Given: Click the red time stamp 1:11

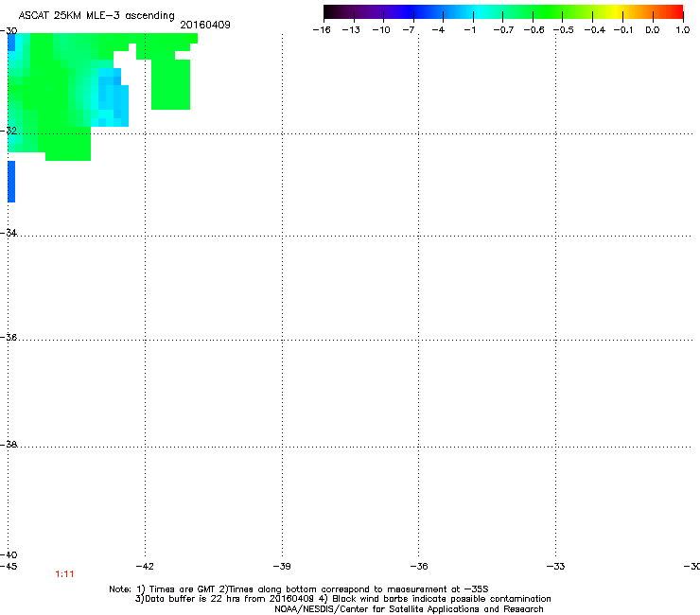Looking at the screenshot, I should coord(64,574).
